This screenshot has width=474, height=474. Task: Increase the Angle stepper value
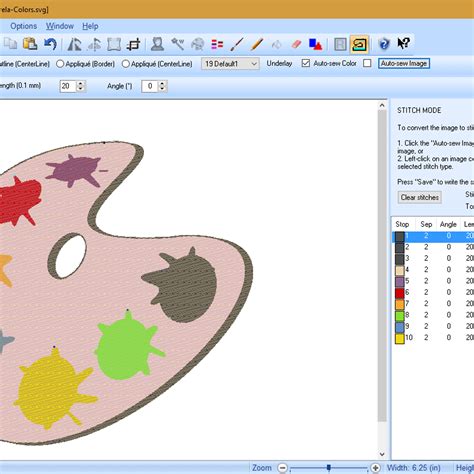(162, 83)
